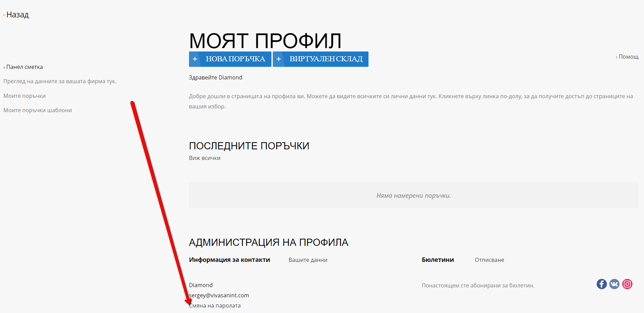
Task: Click the plus icon on Виртуален склад button
Action: tap(279, 59)
